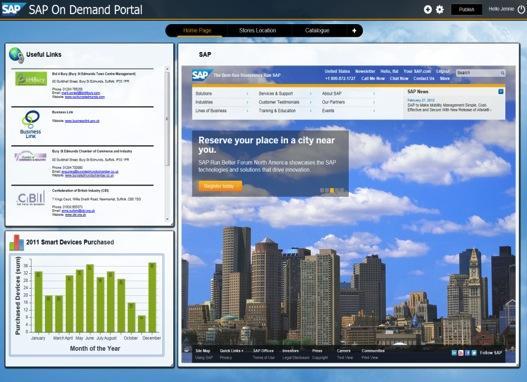Image resolution: width=527 pixels, height=382 pixels.
Task: Click the Useful Links vertical scrollbar
Action: 167,118
